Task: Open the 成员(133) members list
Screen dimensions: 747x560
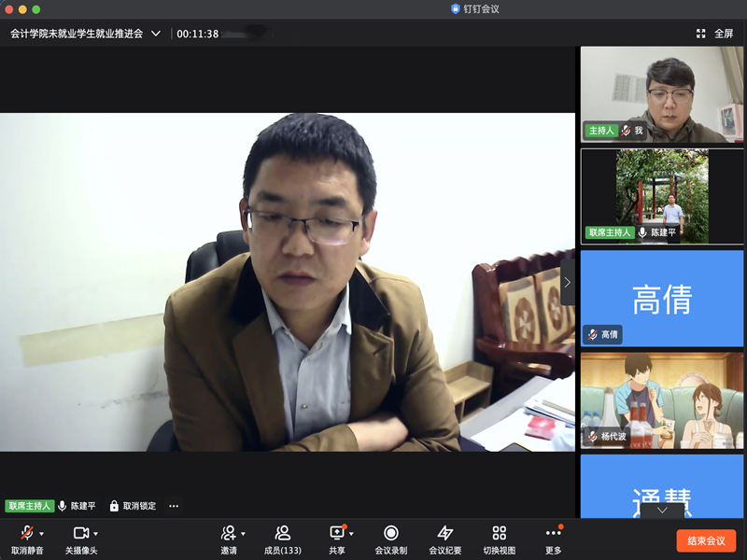Action: 282,533
